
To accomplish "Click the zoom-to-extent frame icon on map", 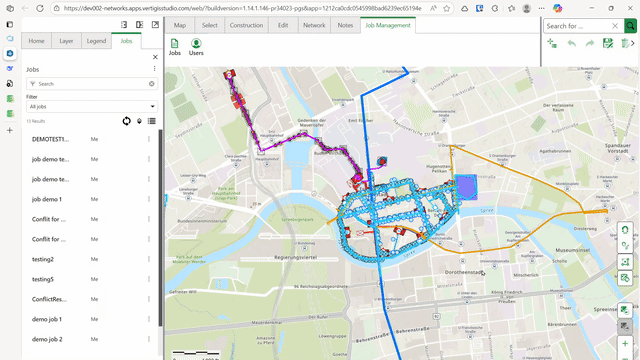I will 625,262.
